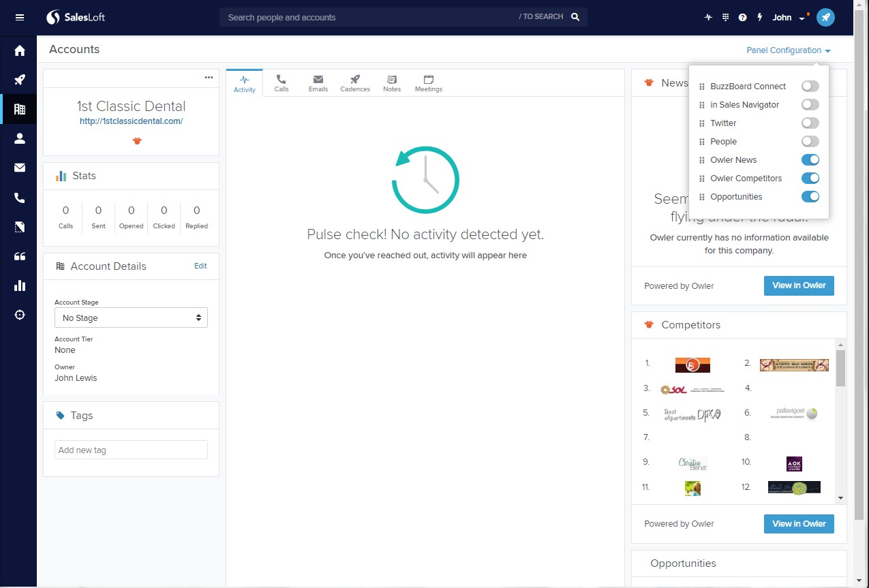869x588 pixels.
Task: Open People icon in the left sidebar
Action: click(20, 138)
